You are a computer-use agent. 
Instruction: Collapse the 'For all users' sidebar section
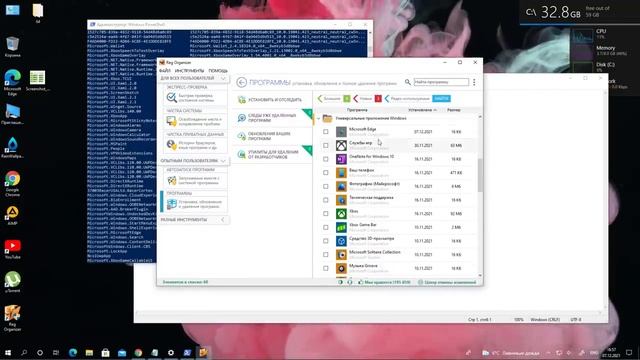pyautogui.click(x=223, y=78)
